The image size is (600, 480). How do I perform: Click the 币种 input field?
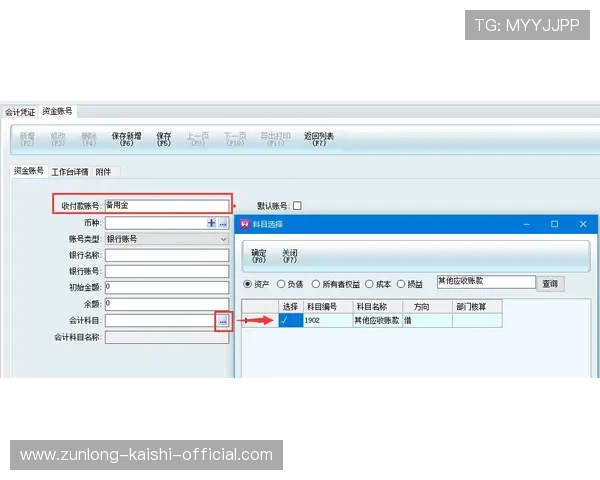point(155,223)
